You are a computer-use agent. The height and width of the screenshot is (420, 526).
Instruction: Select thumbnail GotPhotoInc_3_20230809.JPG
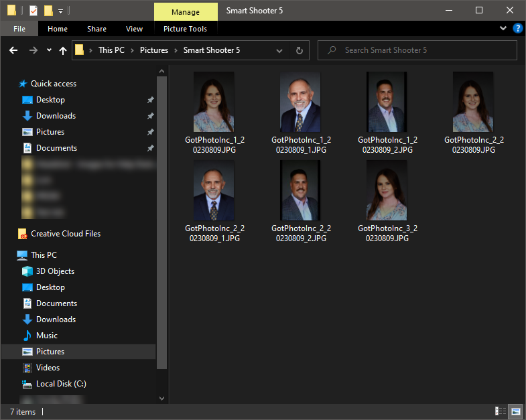pyautogui.click(x=387, y=190)
